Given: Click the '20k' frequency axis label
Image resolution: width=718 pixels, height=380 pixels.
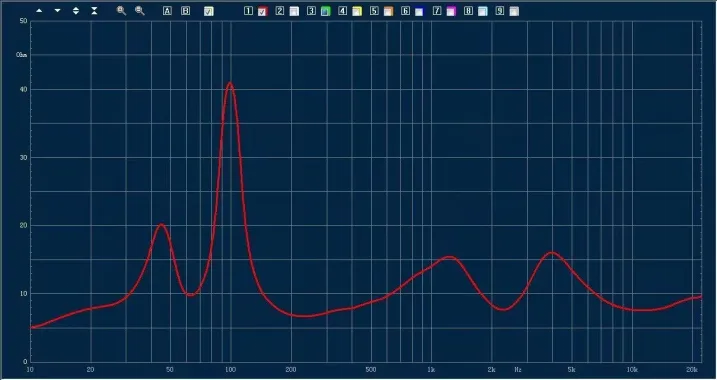Looking at the screenshot, I should tap(692, 369).
